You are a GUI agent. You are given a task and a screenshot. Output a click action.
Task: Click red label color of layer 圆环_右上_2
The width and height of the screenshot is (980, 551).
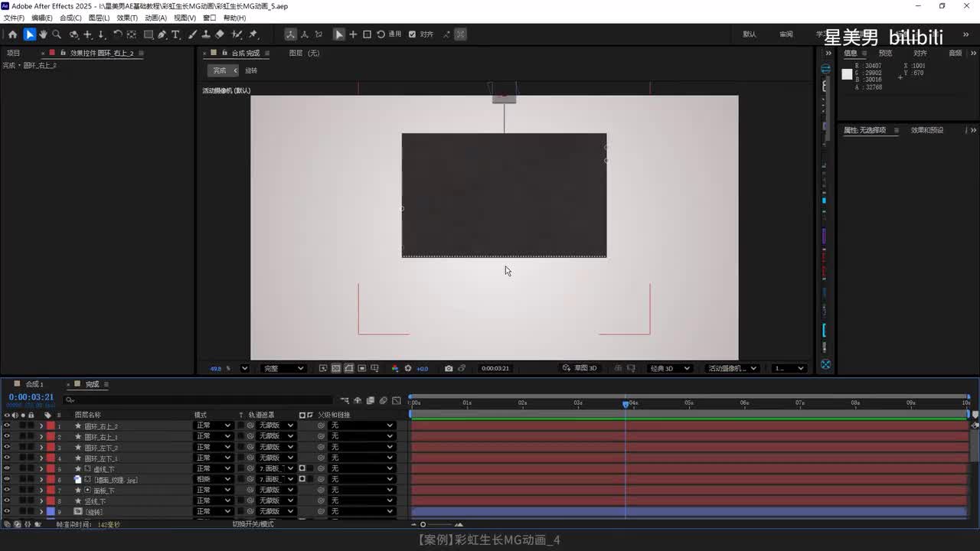click(x=51, y=425)
